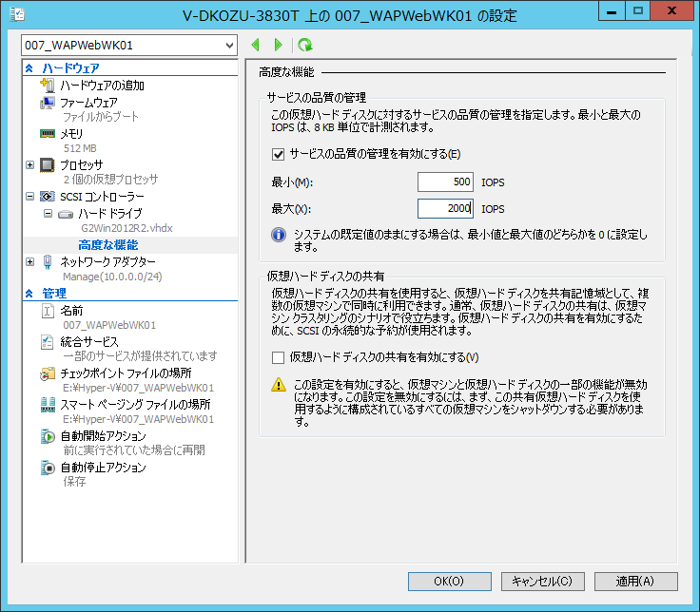Screen dimensions: 700x612
Task: Select ハードウェアの追加 in the tree
Action: click(x=102, y=86)
